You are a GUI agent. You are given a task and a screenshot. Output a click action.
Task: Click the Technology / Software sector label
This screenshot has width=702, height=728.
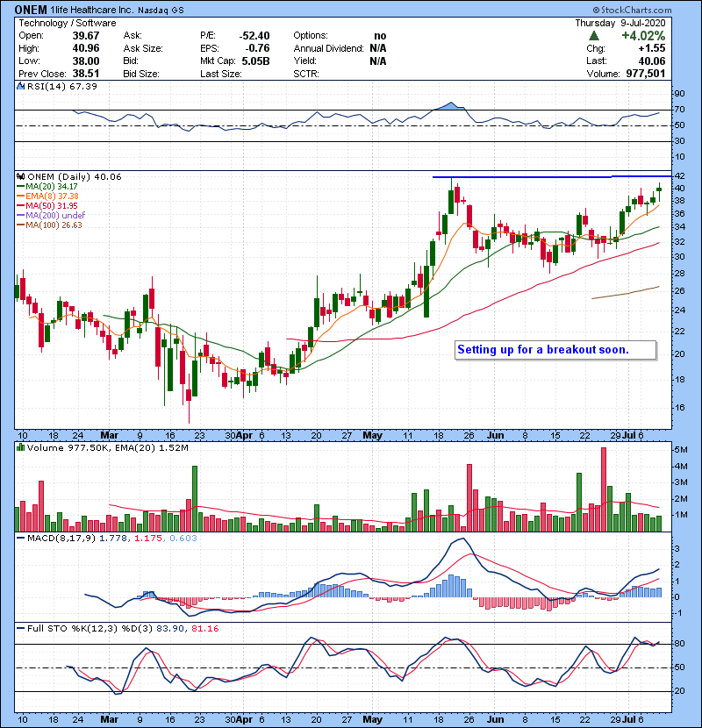pos(68,23)
